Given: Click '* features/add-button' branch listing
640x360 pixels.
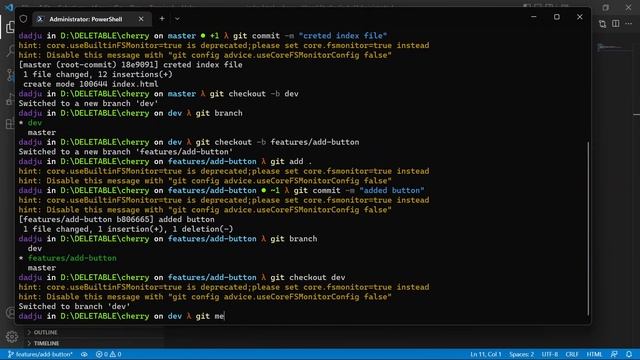Looking at the screenshot, I should 68,258.
